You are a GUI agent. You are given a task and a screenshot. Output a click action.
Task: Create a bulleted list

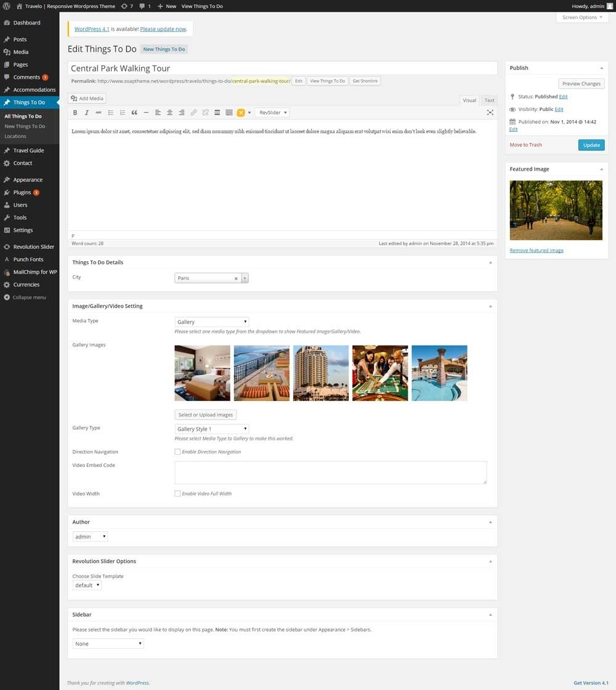(111, 113)
